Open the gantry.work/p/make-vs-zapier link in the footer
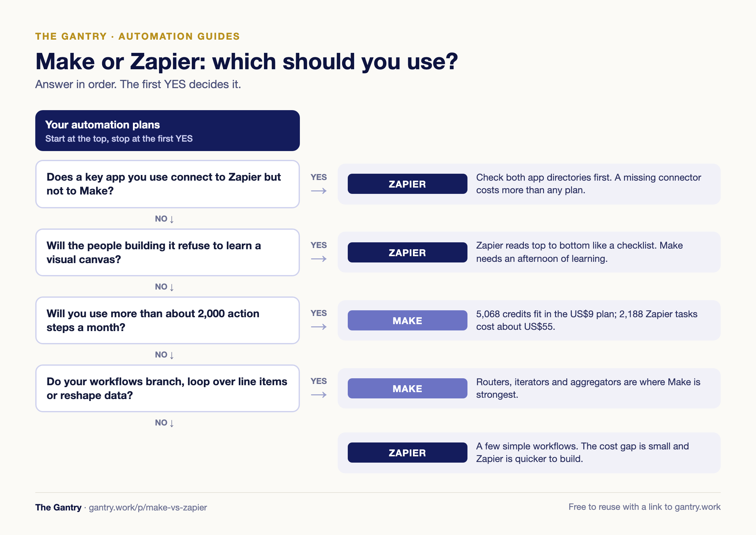 pos(148,507)
